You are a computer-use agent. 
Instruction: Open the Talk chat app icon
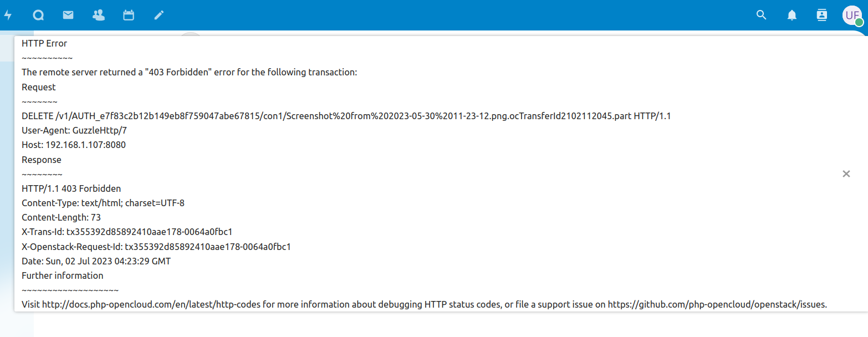click(x=38, y=16)
